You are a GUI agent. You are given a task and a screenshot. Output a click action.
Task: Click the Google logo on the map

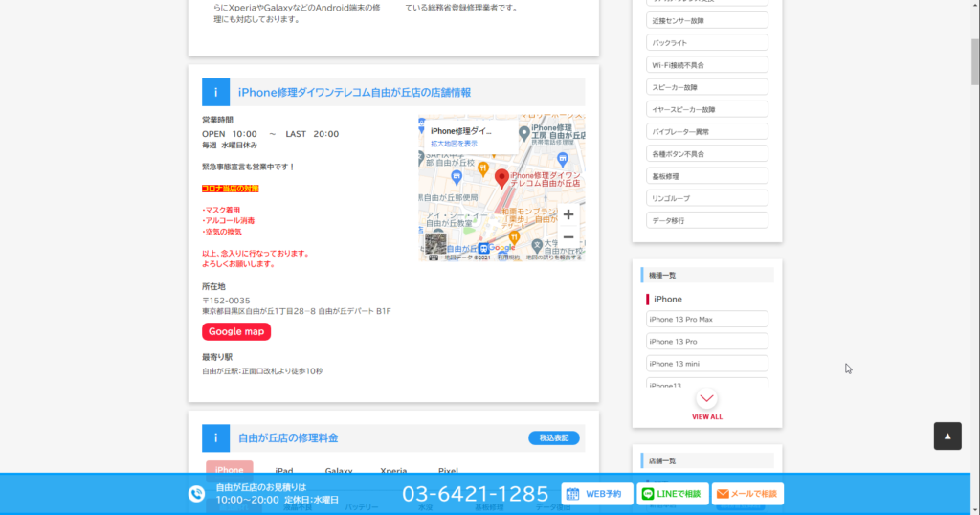(501, 248)
